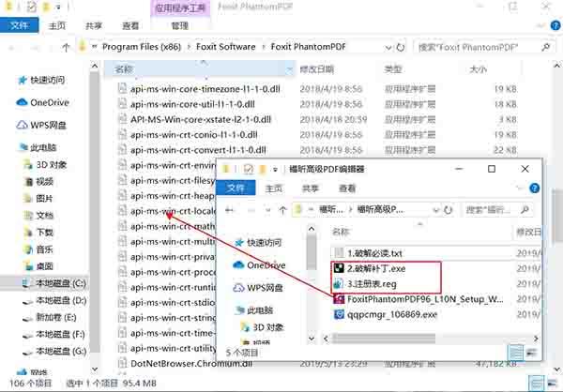Sort by 修改日期 column in back window
The width and height of the screenshot is (563, 392).
click(317, 69)
